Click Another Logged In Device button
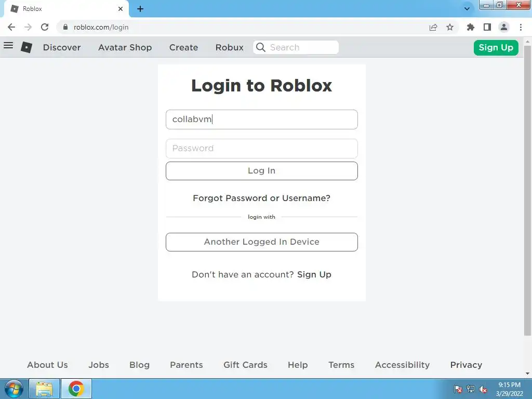The image size is (532, 399). click(x=262, y=242)
